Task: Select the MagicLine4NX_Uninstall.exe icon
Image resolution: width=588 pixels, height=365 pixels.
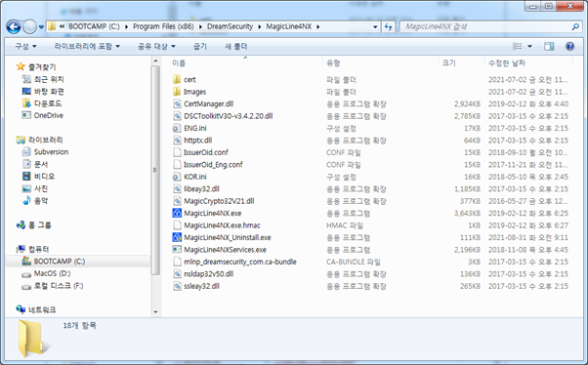Action: pos(177,237)
